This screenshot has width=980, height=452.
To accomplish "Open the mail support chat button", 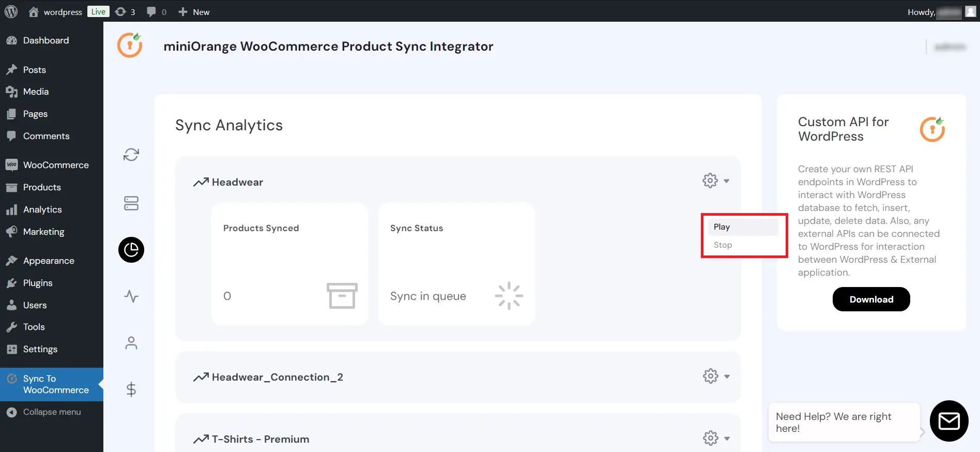I will pyautogui.click(x=948, y=421).
